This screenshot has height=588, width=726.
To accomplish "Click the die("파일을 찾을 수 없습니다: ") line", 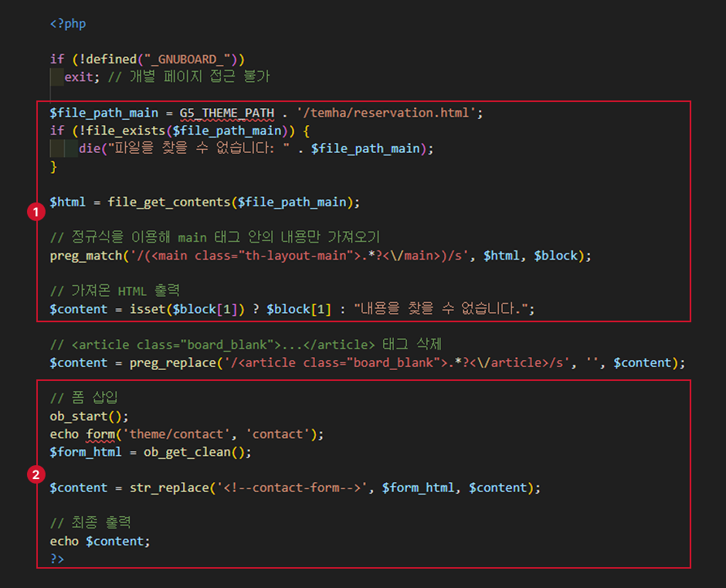I will point(256,148).
